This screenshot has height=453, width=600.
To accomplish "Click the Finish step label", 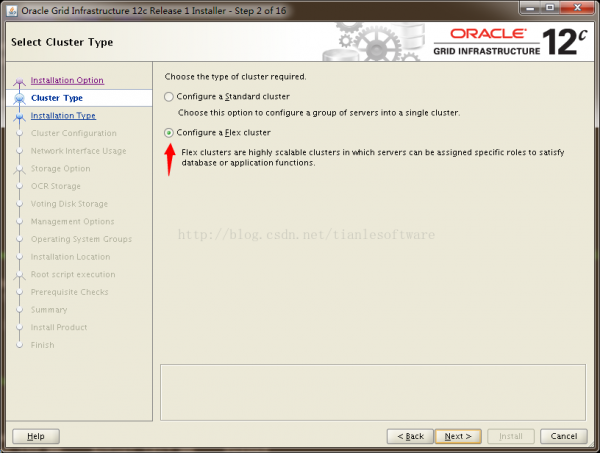I will [42, 345].
